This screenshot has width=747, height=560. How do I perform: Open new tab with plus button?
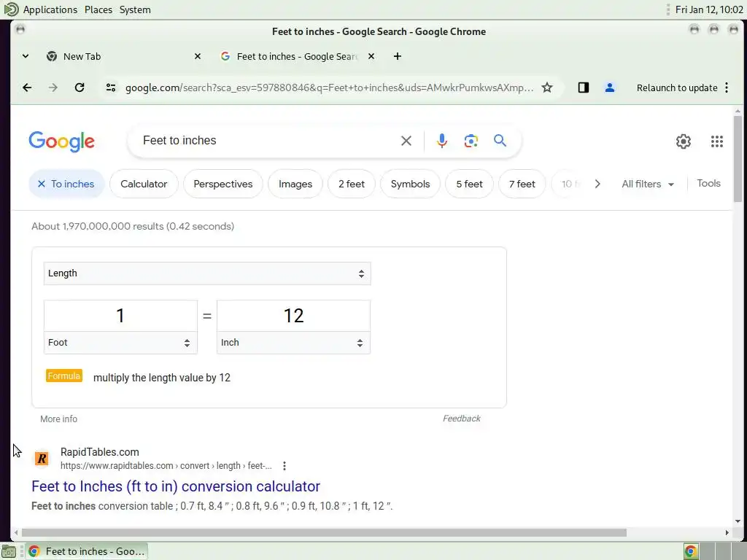click(x=398, y=56)
